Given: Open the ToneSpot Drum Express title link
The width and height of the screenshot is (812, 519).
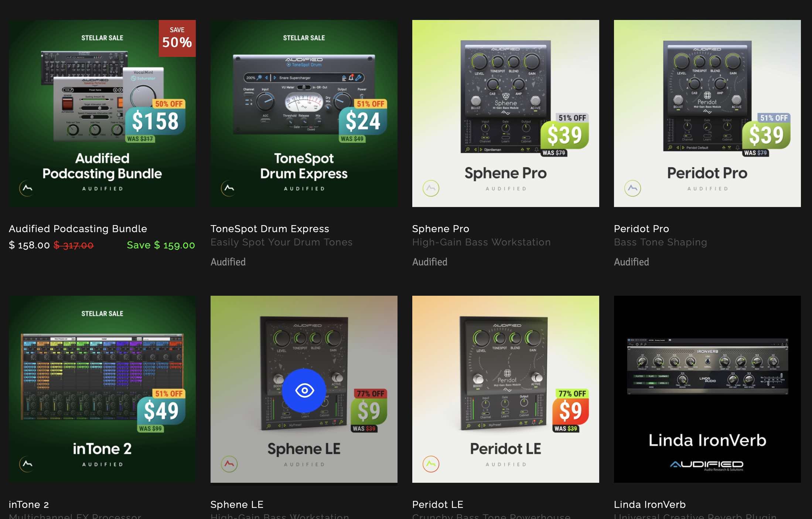Looking at the screenshot, I should pos(270,229).
